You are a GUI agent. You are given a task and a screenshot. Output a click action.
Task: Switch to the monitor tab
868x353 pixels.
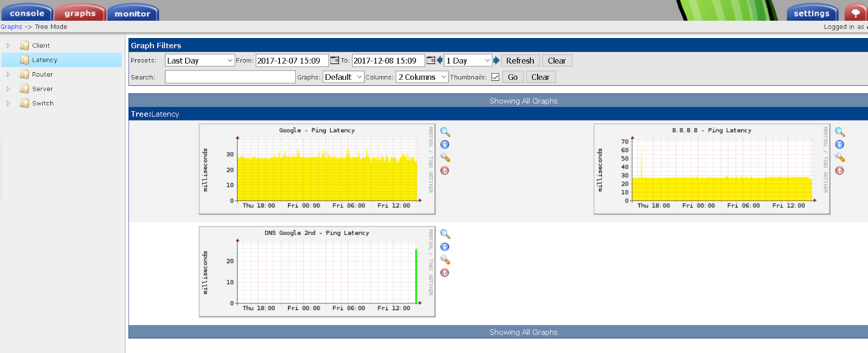point(133,13)
